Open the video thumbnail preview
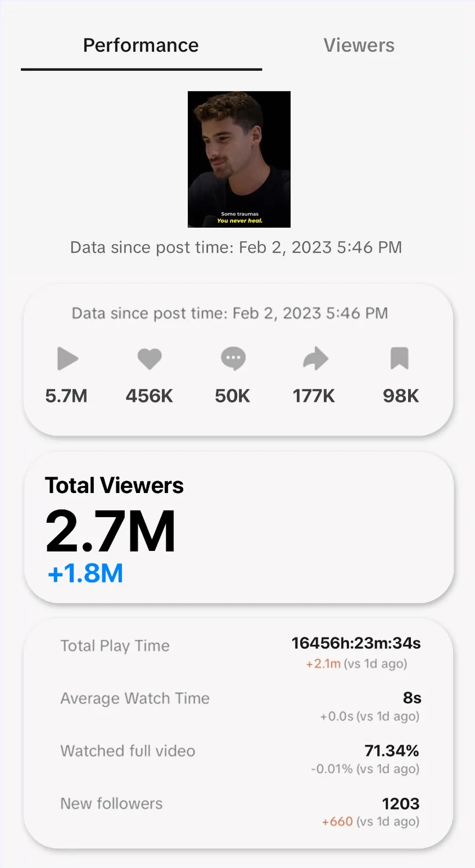The image size is (475, 868). pyautogui.click(x=239, y=159)
